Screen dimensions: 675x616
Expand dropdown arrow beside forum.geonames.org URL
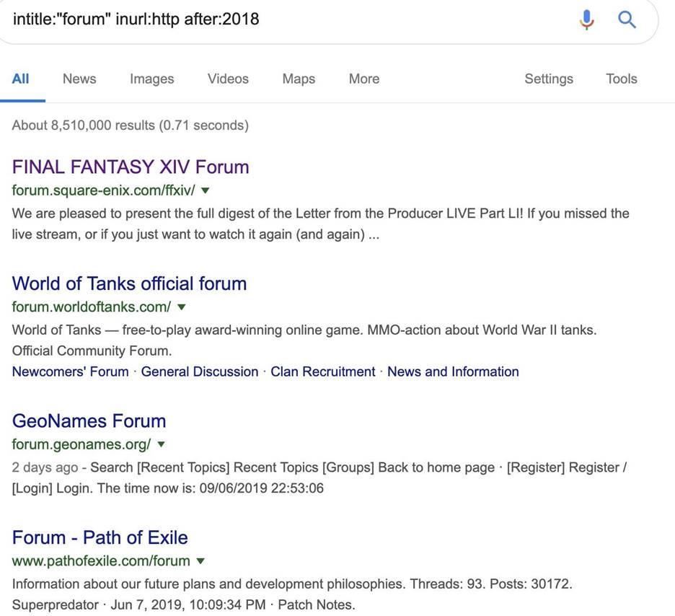(162, 444)
